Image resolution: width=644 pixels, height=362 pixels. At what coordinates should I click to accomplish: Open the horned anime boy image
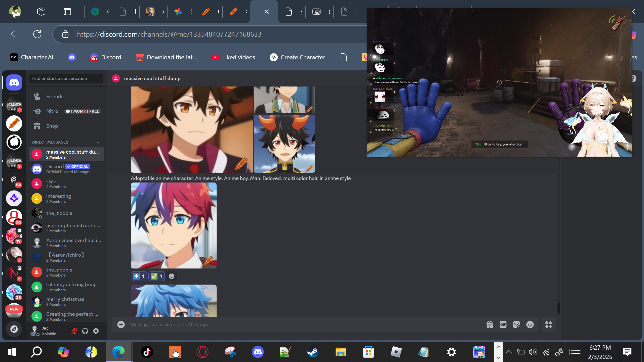click(x=285, y=144)
